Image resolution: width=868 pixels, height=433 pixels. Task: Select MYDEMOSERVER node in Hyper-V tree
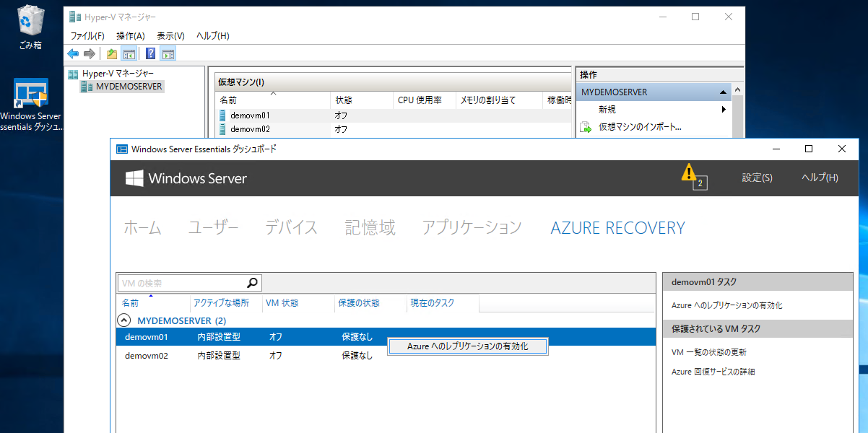(x=129, y=87)
